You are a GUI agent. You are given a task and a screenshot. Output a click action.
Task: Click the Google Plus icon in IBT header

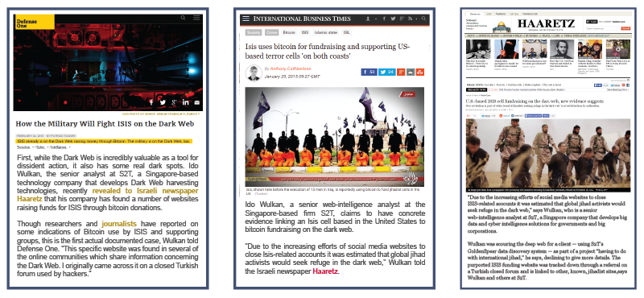tap(402, 19)
